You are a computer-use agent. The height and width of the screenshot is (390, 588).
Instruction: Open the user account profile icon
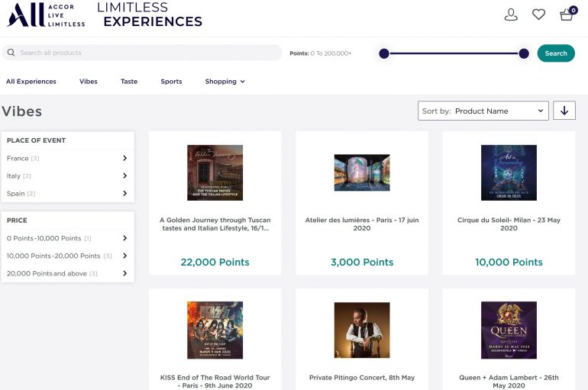click(x=511, y=15)
